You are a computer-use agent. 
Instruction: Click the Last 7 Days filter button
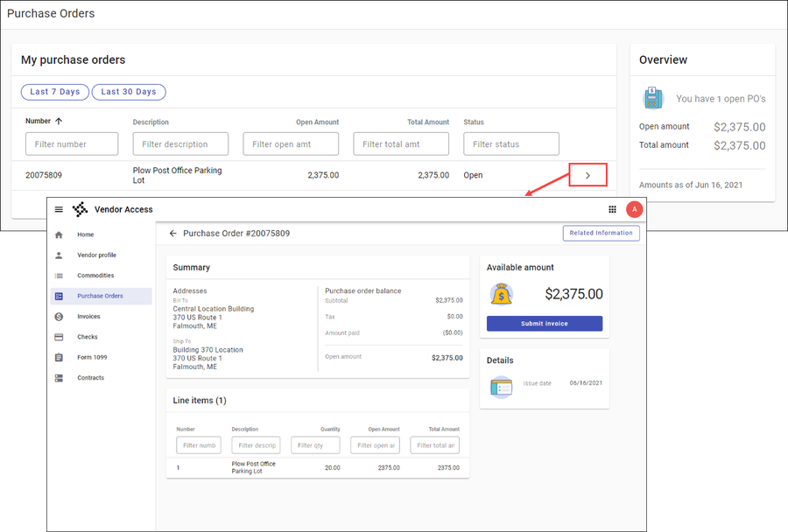55,92
